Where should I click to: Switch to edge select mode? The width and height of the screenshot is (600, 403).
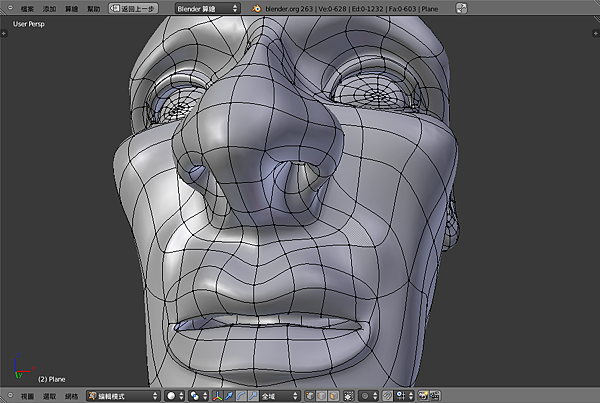click(321, 396)
